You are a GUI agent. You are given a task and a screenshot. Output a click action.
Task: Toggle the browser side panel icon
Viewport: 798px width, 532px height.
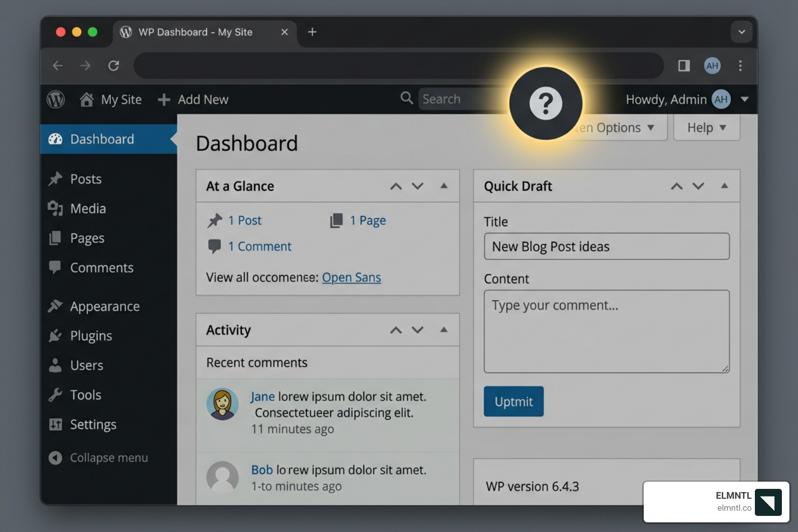point(684,65)
